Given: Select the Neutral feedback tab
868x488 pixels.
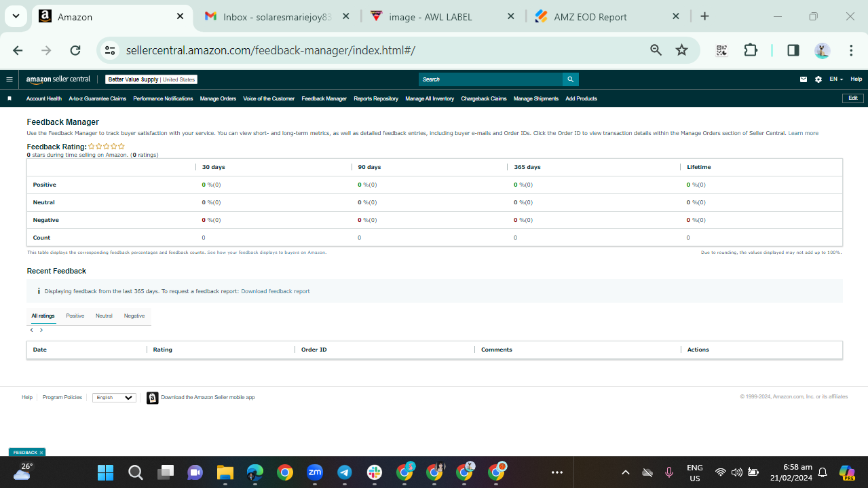Looking at the screenshot, I should 104,316.
